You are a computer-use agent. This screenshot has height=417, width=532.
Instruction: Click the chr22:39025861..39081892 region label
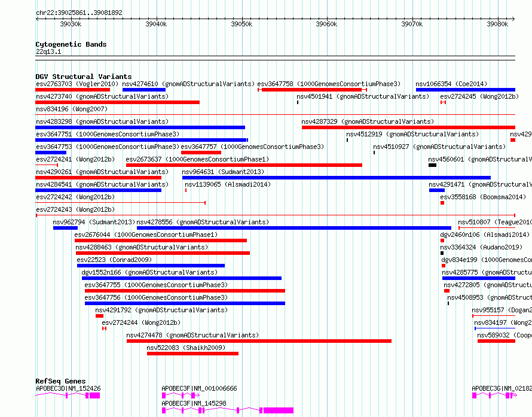(79, 13)
